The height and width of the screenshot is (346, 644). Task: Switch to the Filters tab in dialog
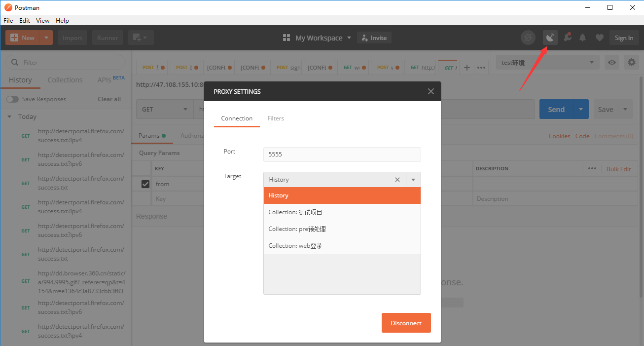[x=276, y=118]
